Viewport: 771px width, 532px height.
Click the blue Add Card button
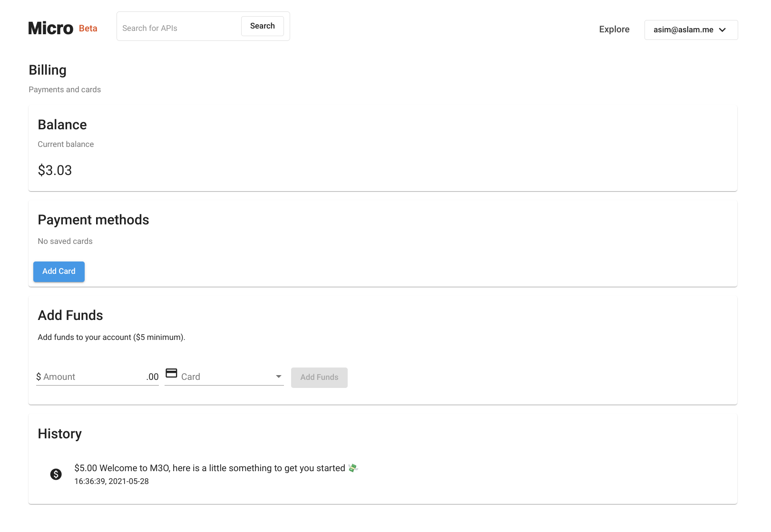(x=59, y=271)
